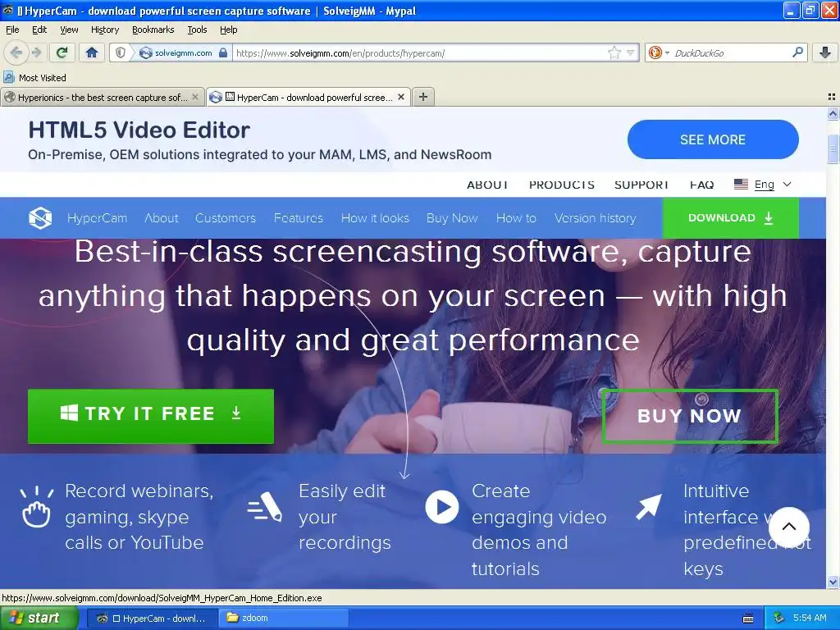
Task: Click the solveigmm.com site identity label
Action: pyautogui.click(x=183, y=52)
